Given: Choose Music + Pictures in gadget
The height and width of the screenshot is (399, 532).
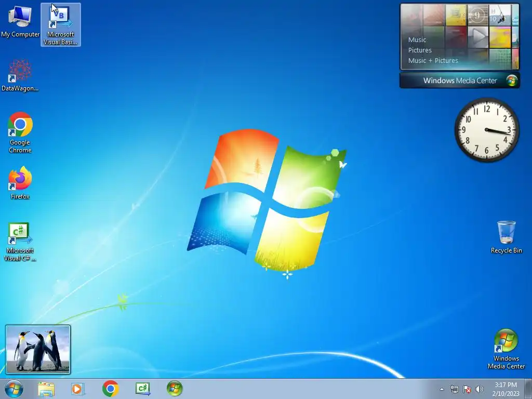Looking at the screenshot, I should pos(433,61).
